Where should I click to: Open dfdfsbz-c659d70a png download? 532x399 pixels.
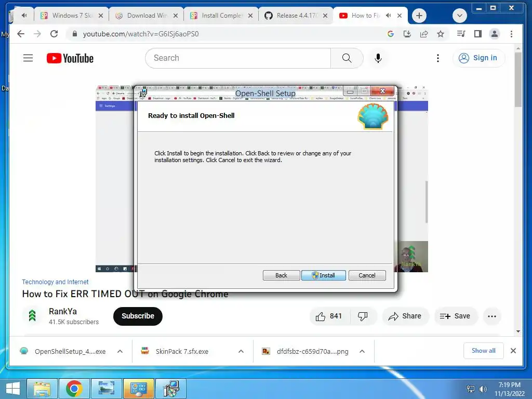tap(305, 352)
